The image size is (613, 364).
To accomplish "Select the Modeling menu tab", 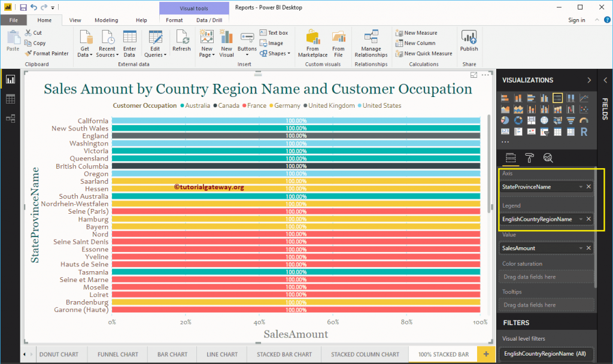I will (106, 19).
